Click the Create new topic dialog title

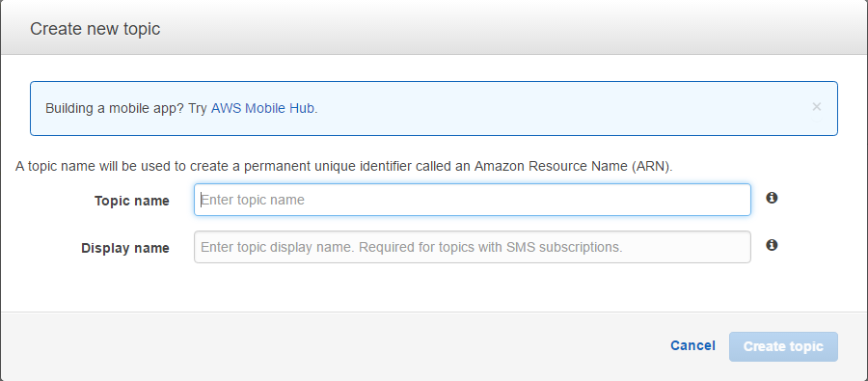[95, 29]
